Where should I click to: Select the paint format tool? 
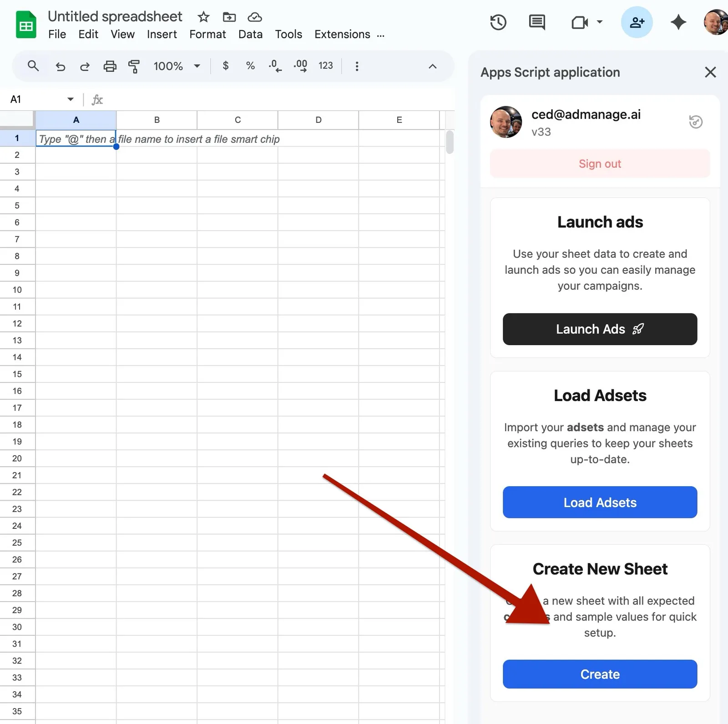pos(134,66)
